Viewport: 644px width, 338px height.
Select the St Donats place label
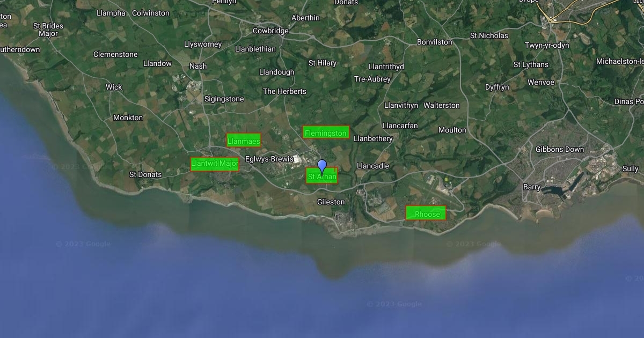pos(145,174)
